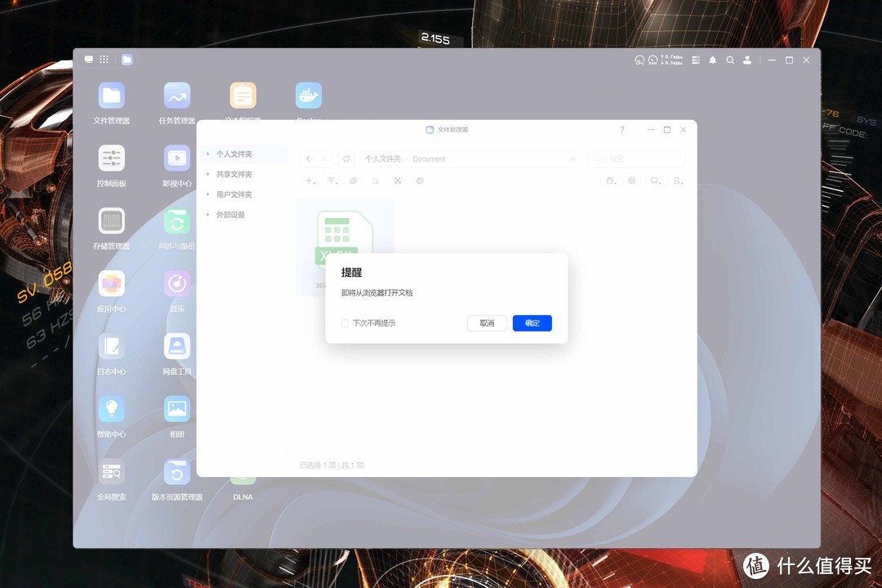View CPU usage gauge in top bar
The height and width of the screenshot is (588, 882).
pos(639,60)
